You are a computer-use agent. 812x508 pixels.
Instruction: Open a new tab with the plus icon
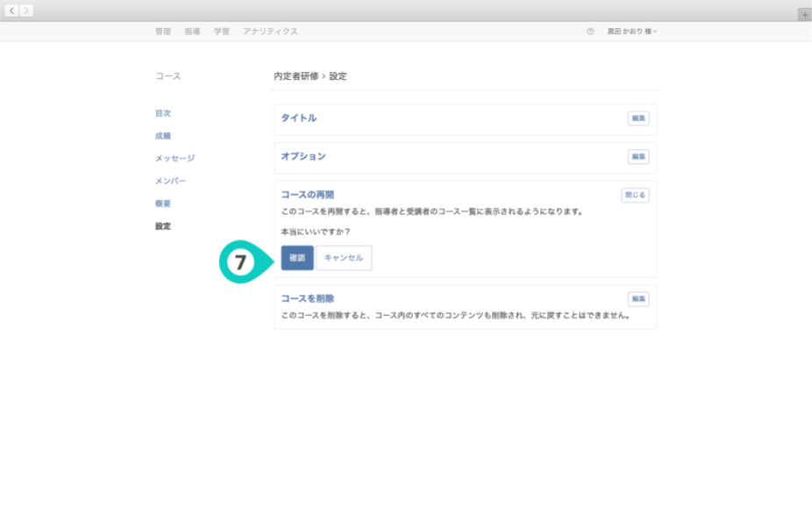click(x=804, y=15)
